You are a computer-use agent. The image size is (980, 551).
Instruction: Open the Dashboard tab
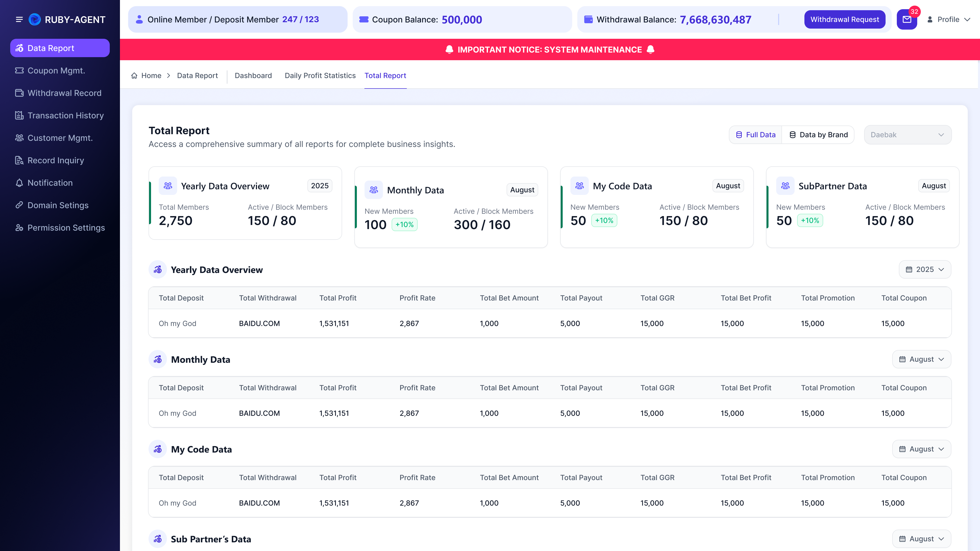pyautogui.click(x=253, y=76)
